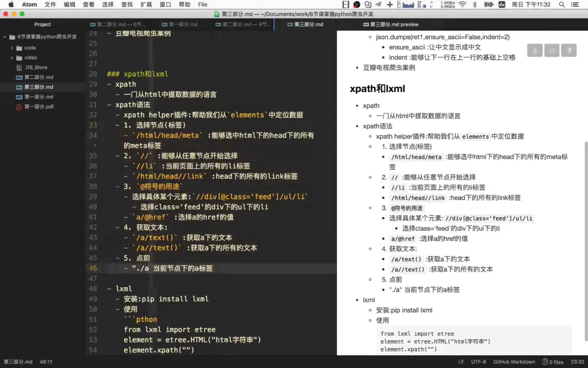Image resolution: width=588 pixels, height=368 pixels.
Task: Open the 扩展 menu
Action: (146, 4)
